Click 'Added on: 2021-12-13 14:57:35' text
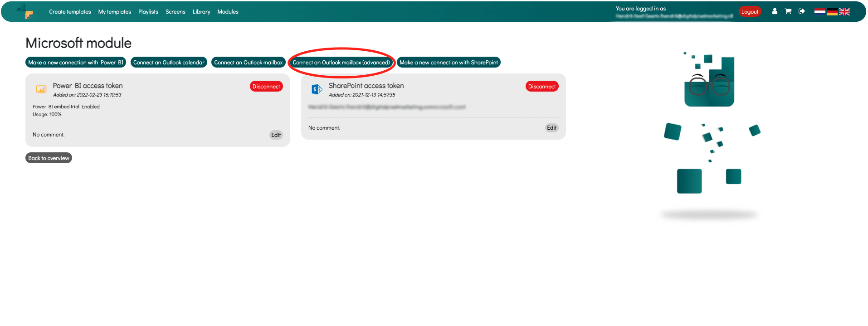Image resolution: width=868 pixels, height=326 pixels. [362, 95]
